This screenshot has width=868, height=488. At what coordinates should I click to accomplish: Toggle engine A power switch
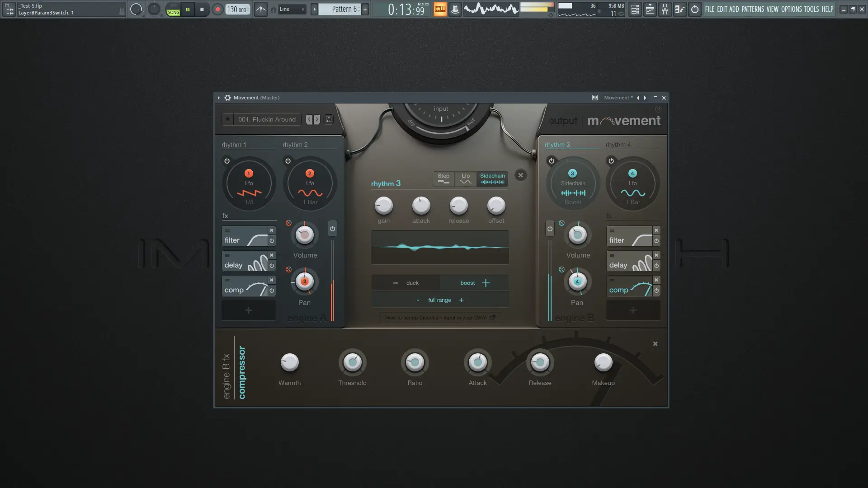[x=332, y=229]
